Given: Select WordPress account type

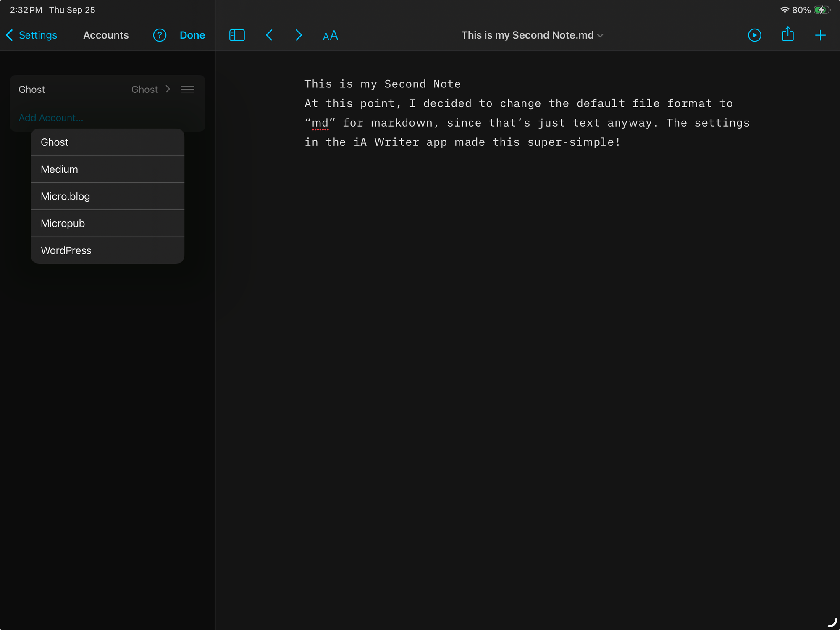Looking at the screenshot, I should [x=108, y=250].
